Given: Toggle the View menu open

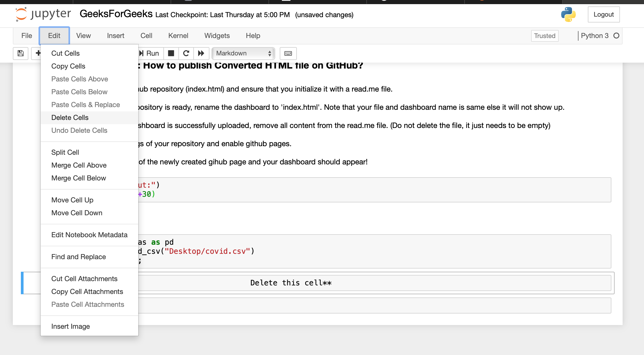Looking at the screenshot, I should click(x=83, y=35).
